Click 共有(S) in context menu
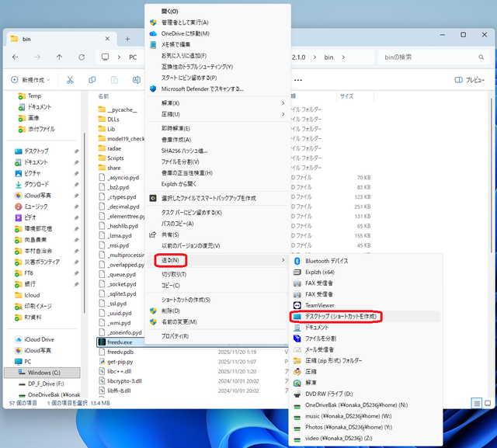497x448 pixels. 217,234
